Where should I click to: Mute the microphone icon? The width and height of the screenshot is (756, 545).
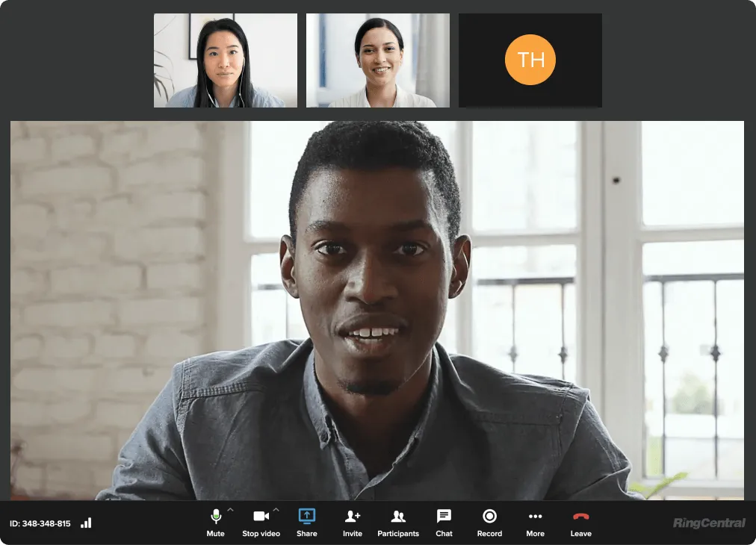click(215, 517)
